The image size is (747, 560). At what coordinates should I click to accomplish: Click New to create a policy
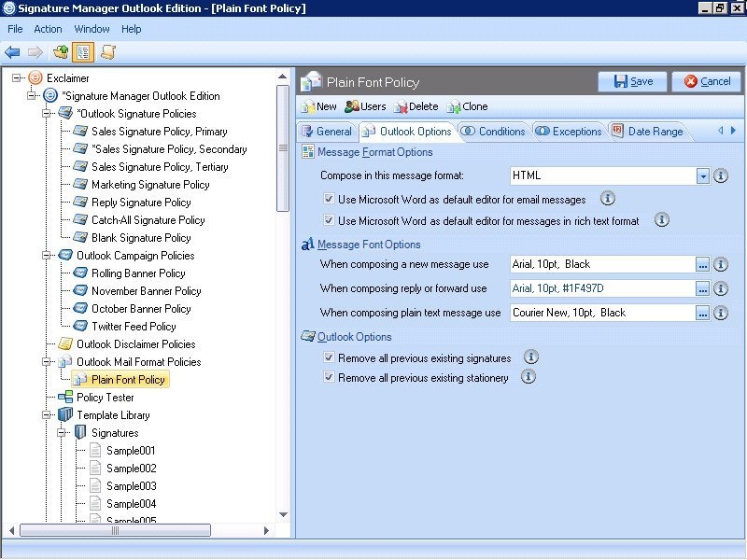pyautogui.click(x=319, y=106)
